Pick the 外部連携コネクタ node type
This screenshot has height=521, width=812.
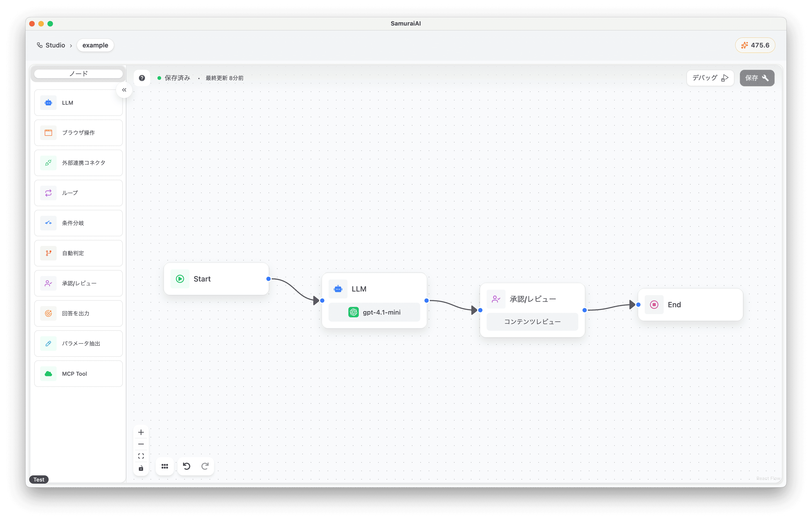pos(78,163)
